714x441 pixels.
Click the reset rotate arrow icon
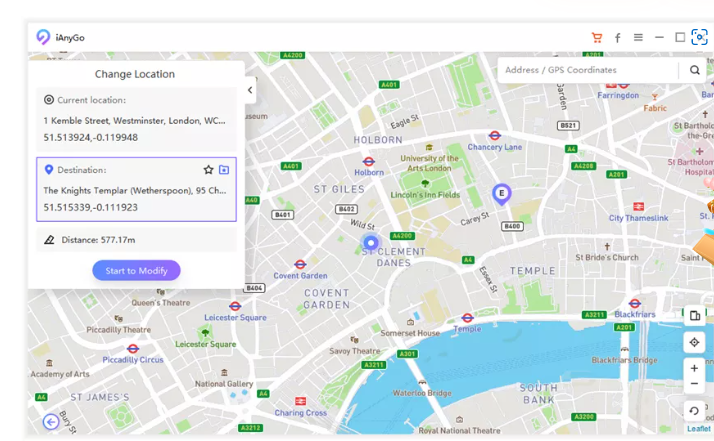694,411
